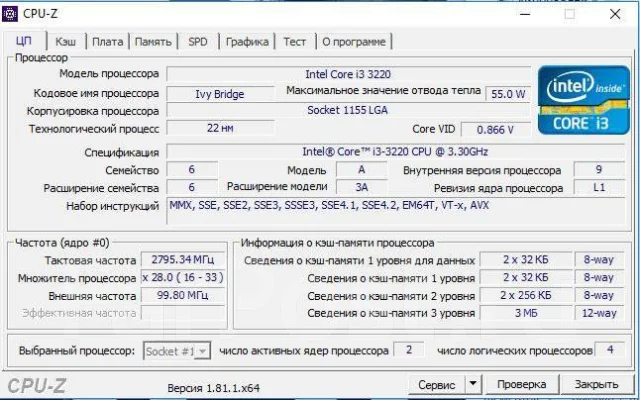Click the i3-3220 CPU @ 3.30GHz specification
Image resolution: width=640 pixels, height=400 pixels.
coord(395,152)
